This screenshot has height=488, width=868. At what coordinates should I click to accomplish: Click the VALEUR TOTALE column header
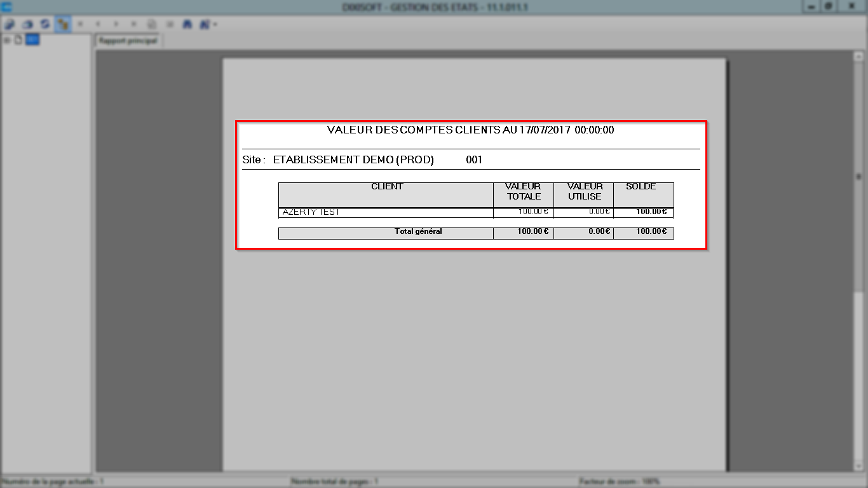(x=524, y=194)
